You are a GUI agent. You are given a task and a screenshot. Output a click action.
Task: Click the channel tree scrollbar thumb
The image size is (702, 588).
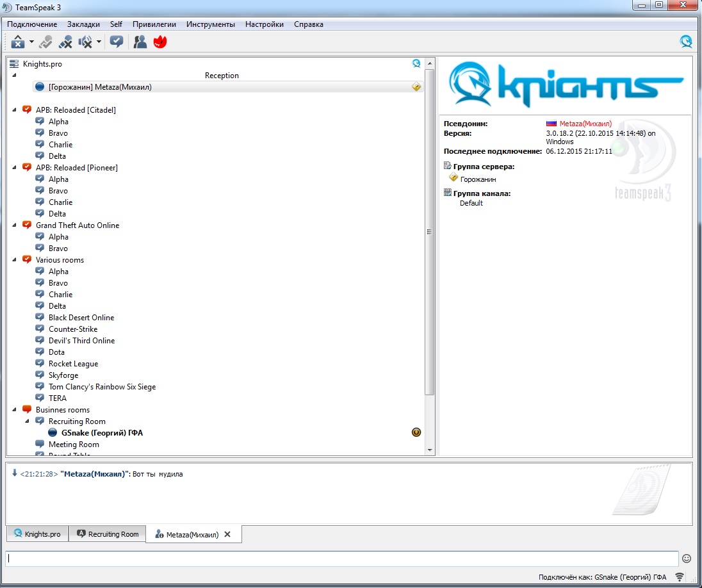tap(429, 231)
